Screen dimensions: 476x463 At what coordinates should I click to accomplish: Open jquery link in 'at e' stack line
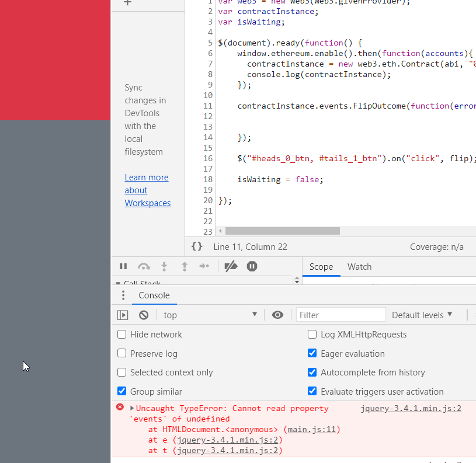tap(227, 440)
